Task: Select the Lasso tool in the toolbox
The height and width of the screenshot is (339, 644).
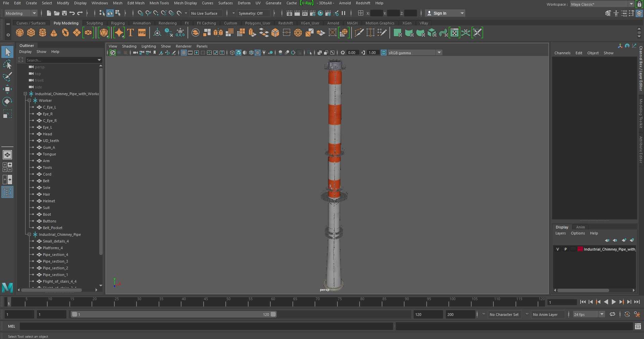Action: tap(7, 64)
